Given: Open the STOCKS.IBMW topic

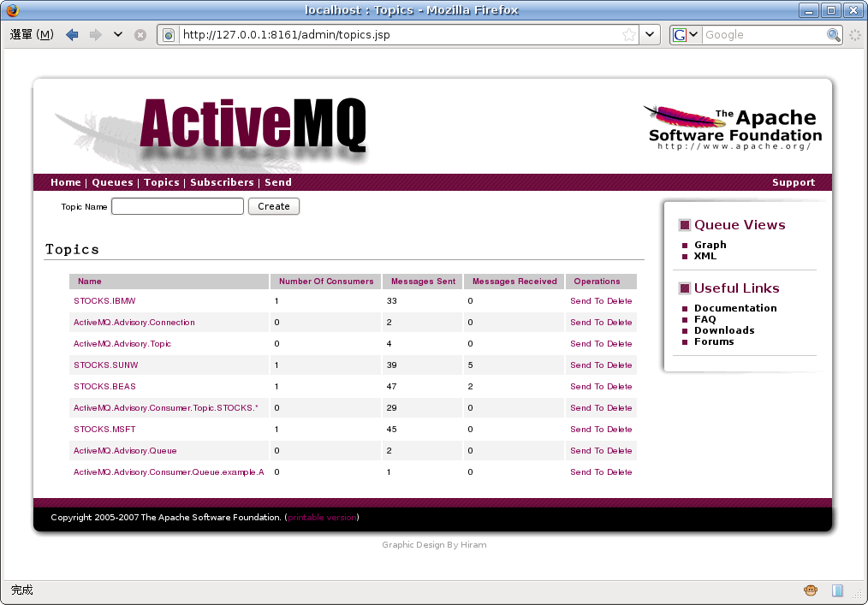Looking at the screenshot, I should [x=104, y=300].
